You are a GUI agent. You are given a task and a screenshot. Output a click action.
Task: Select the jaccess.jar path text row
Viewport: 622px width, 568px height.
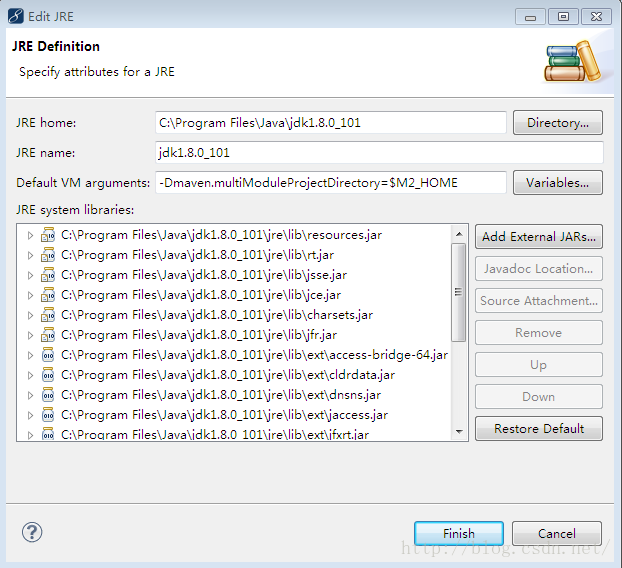click(224, 415)
